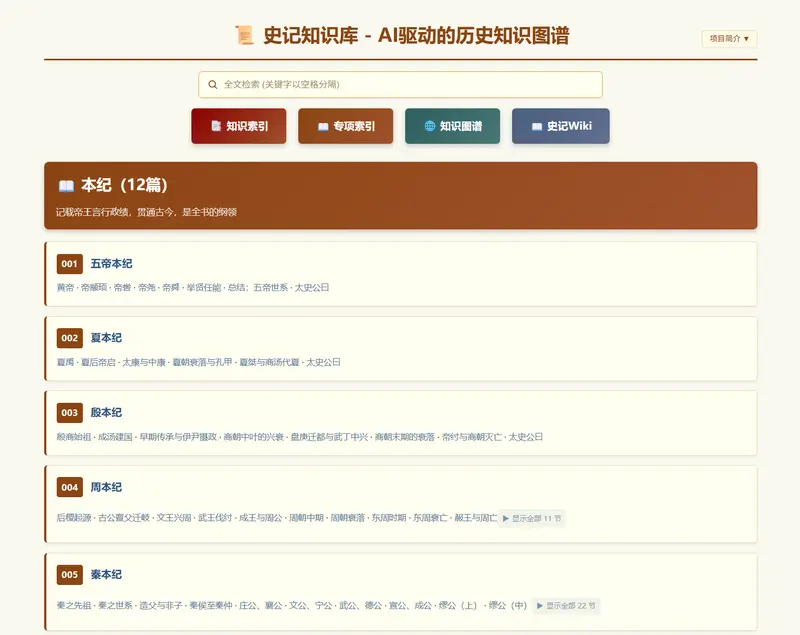Jump to section 缪公（上）

[458, 605]
